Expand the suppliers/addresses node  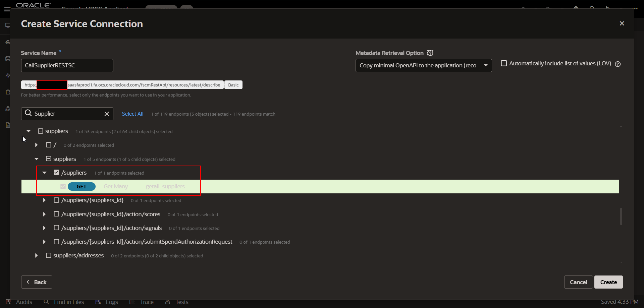click(36, 255)
